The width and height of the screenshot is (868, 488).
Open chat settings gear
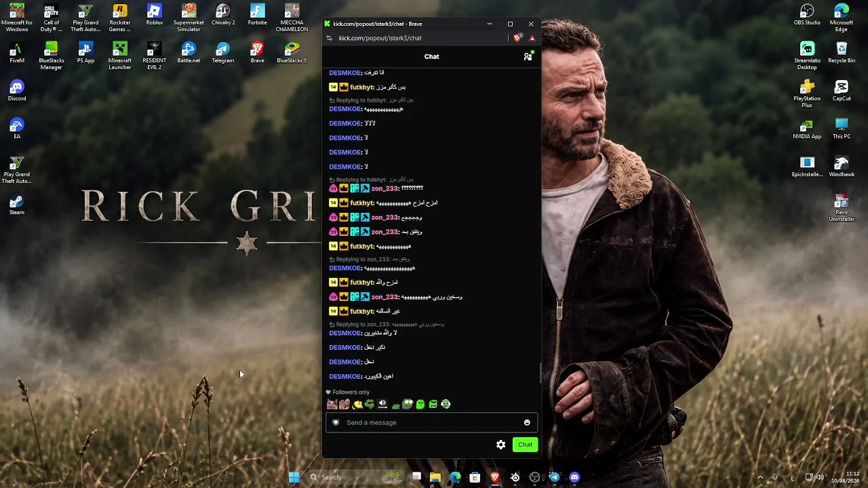(500, 445)
